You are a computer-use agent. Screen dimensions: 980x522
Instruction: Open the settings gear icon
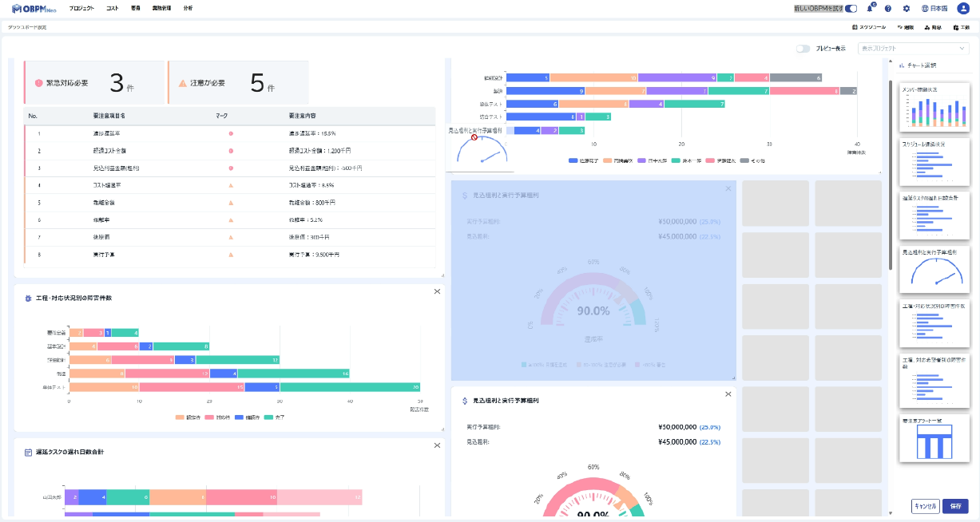(x=906, y=9)
